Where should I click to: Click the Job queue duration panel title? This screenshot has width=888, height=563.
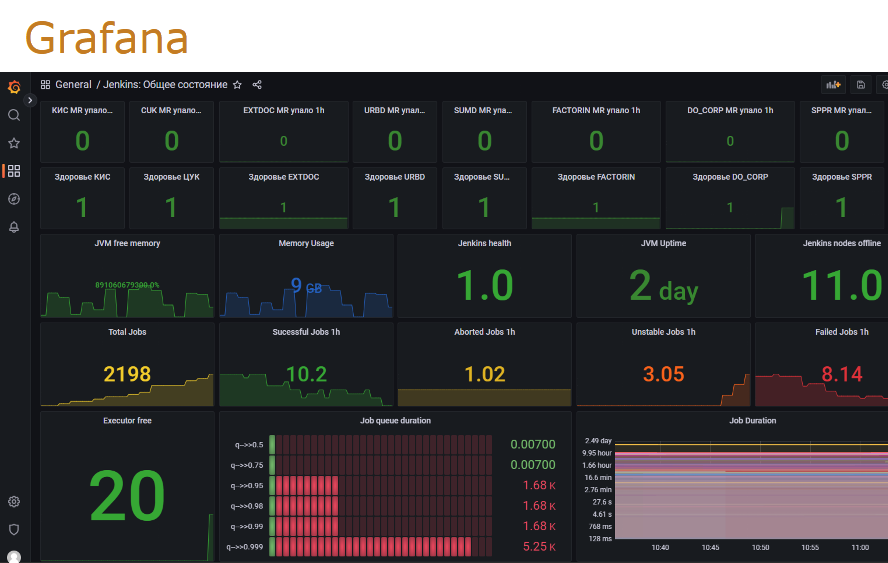click(395, 420)
